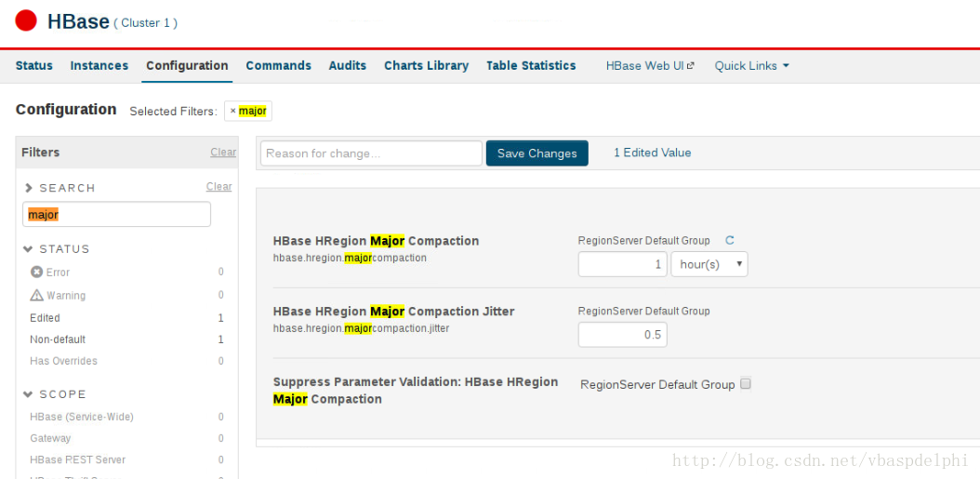Open the hour(s) unit dropdown

pyautogui.click(x=709, y=264)
